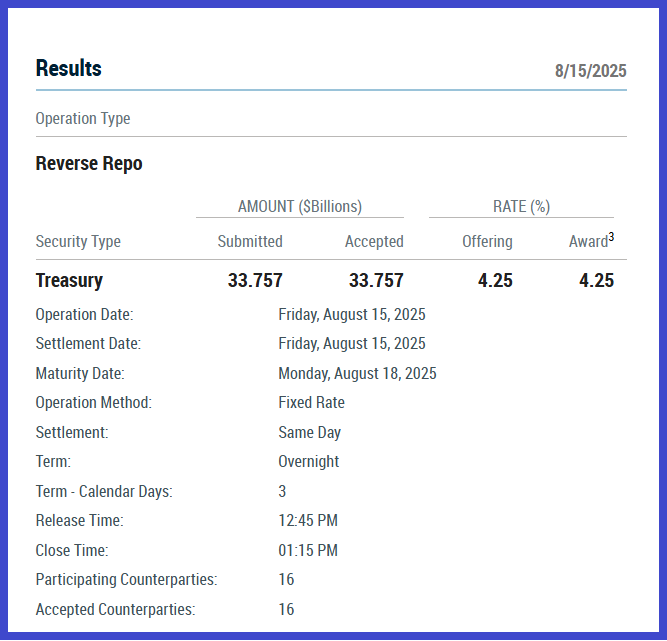The height and width of the screenshot is (641, 667).
Task: Click the 4.25 offering rate value
Action: (x=495, y=281)
